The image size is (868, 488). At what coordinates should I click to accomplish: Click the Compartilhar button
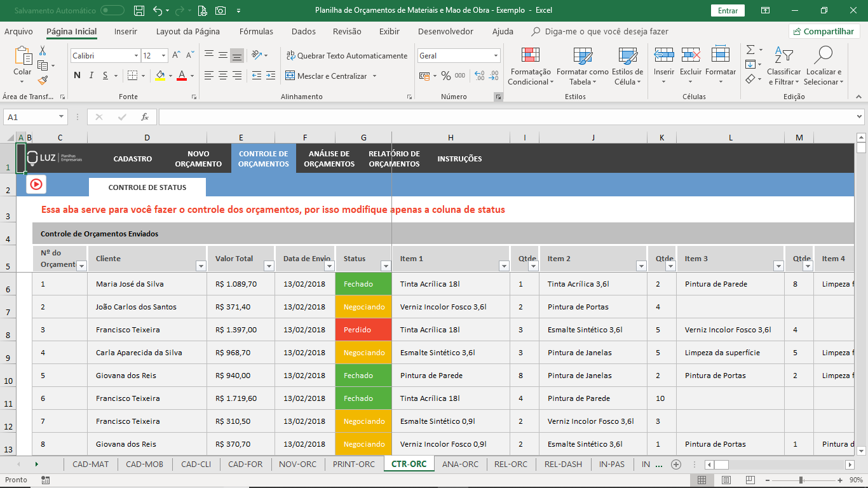point(824,31)
